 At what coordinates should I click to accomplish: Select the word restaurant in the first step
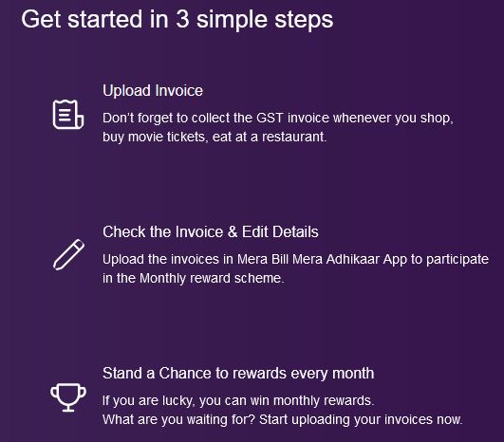click(294, 138)
